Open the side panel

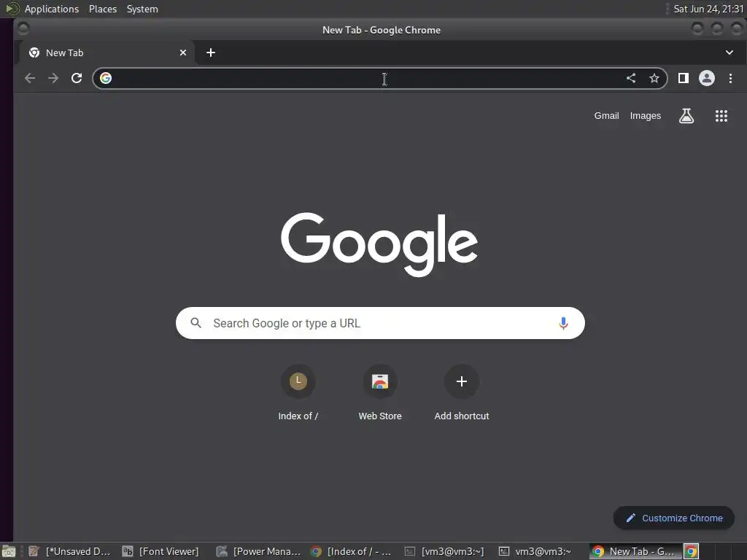pyautogui.click(x=683, y=78)
